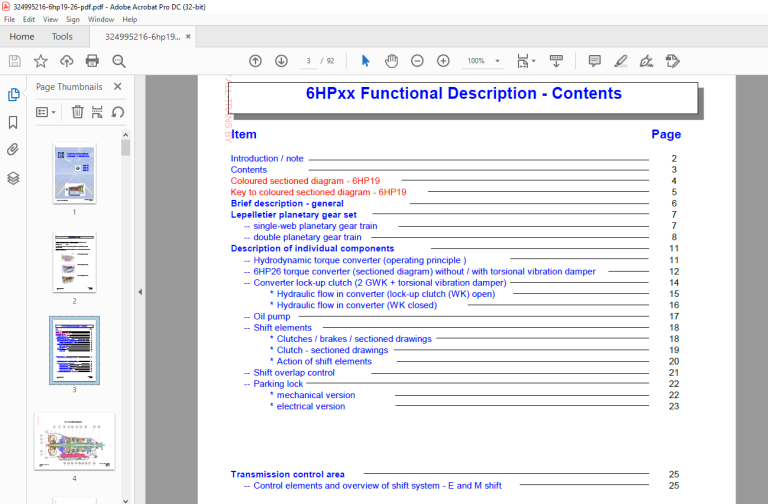
Task: Open the File menu
Action: pos(9,20)
